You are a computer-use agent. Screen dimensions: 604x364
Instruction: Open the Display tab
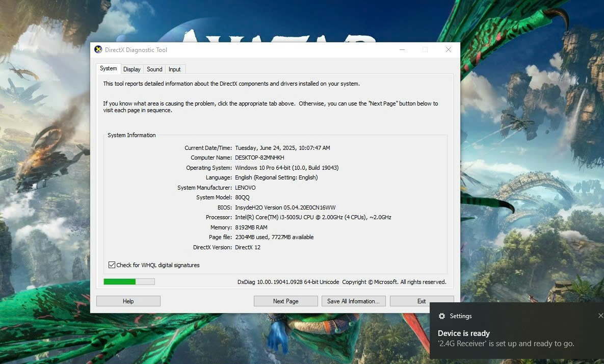pos(132,69)
